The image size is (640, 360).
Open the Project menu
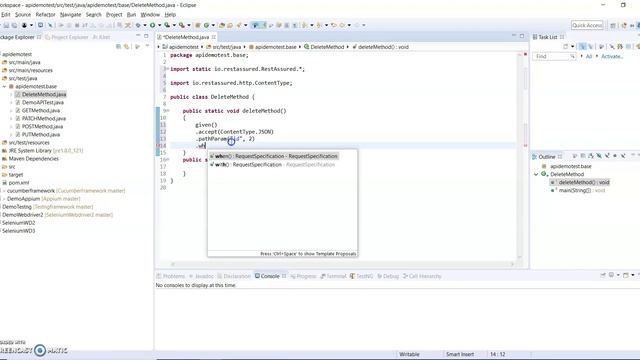click(114, 15)
